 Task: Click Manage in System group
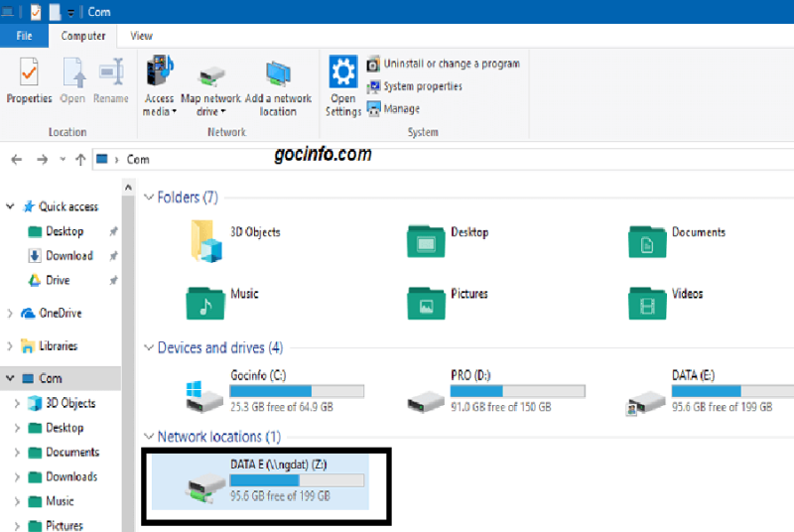[393, 109]
